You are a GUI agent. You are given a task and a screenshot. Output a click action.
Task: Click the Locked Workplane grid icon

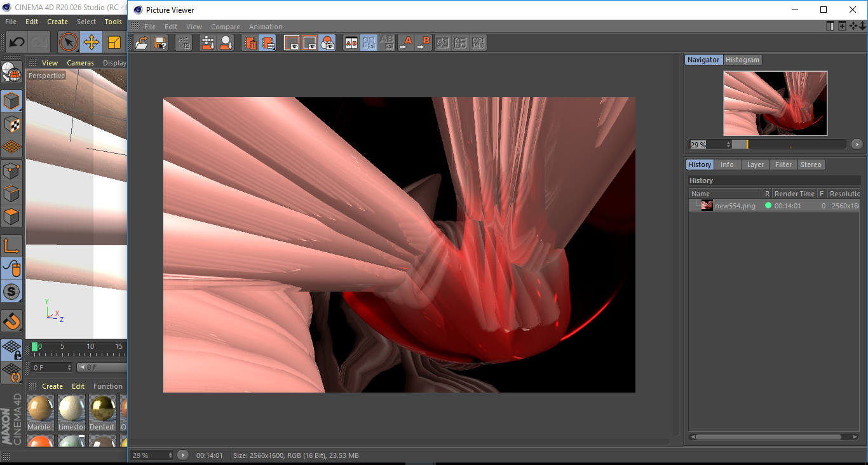[11, 350]
